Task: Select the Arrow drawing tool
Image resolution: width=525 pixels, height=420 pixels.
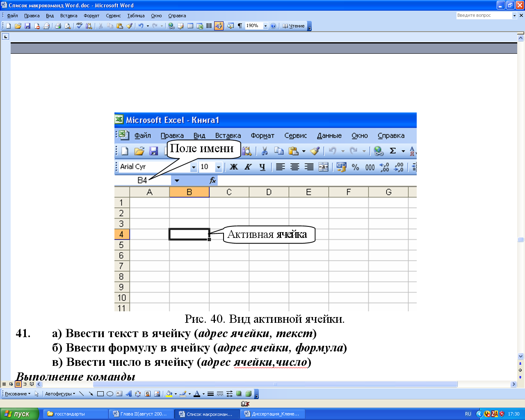Action: (x=91, y=394)
